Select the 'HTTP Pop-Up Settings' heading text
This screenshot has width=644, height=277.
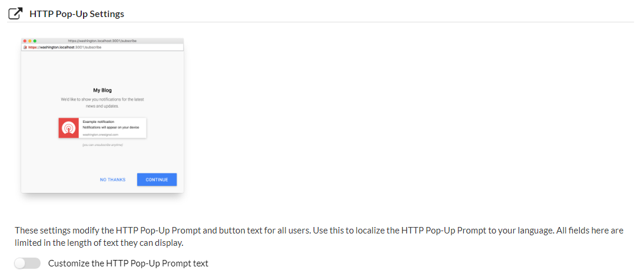[77, 14]
